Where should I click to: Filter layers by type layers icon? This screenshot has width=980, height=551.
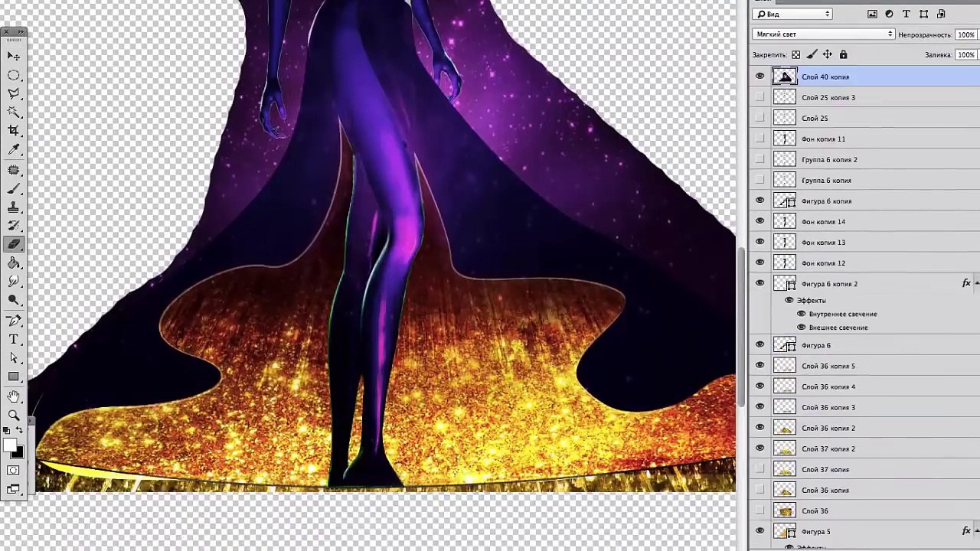tap(906, 14)
